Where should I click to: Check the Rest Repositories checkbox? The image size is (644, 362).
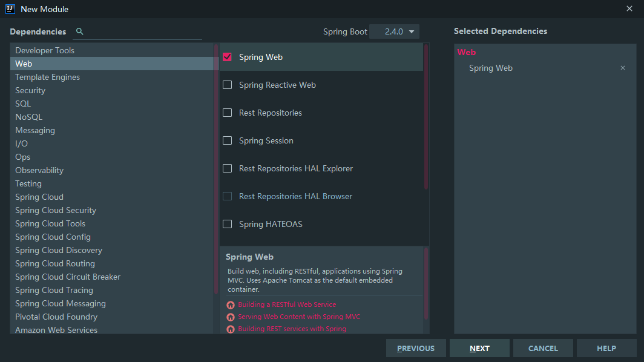[x=227, y=113]
